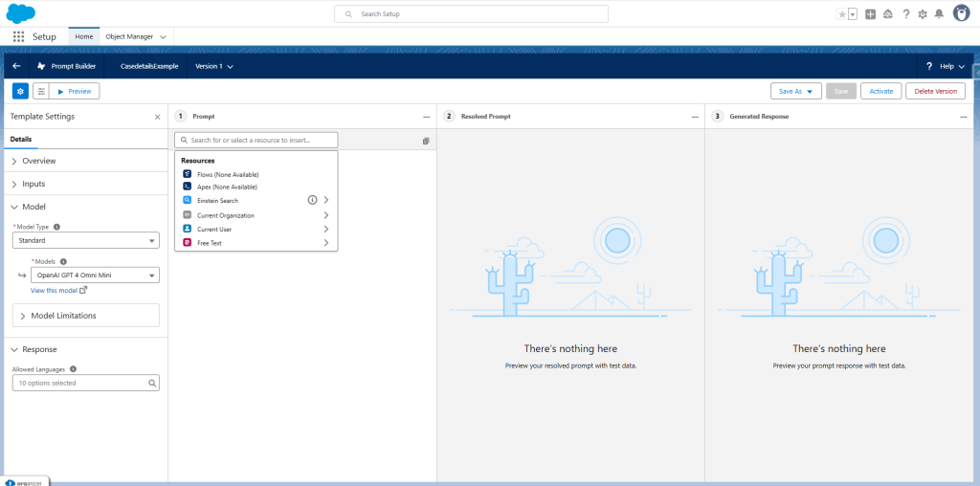Viewport: 980px width, 486px height.
Task: Minimize the Resolved Prompt panel
Action: point(695,117)
